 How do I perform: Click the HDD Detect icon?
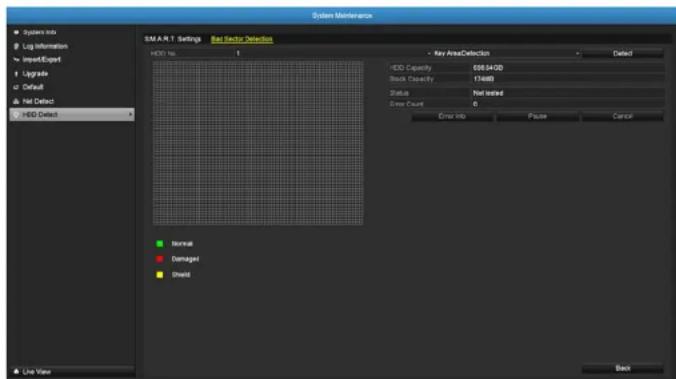pos(16,115)
